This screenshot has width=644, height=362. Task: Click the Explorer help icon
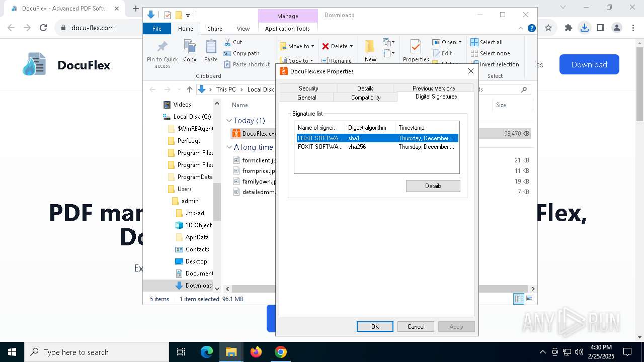[531, 29]
